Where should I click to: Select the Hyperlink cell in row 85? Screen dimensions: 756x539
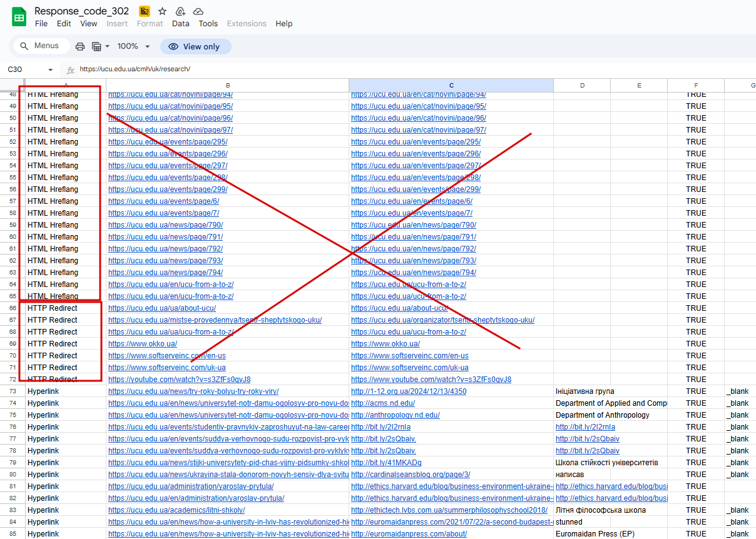coord(66,534)
